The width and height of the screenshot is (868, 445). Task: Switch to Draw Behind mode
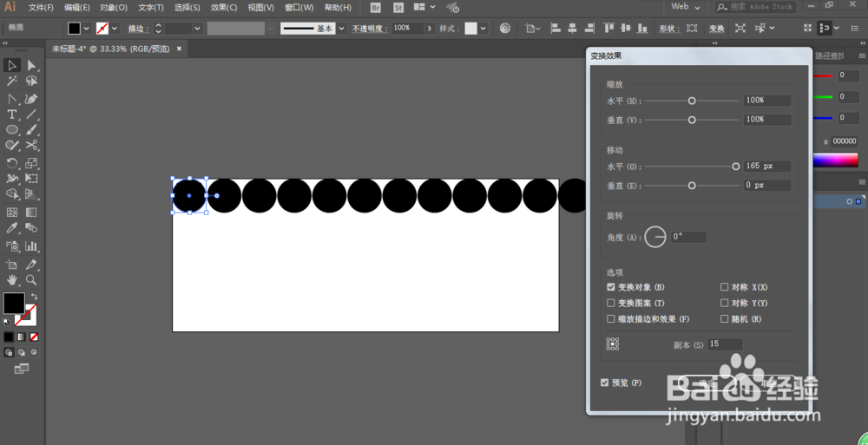(22, 352)
